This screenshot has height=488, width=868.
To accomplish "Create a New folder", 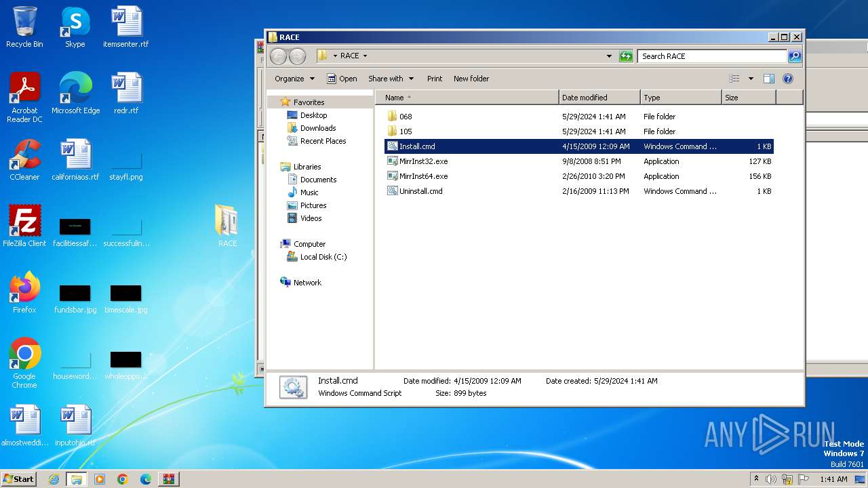I will 471,79.
